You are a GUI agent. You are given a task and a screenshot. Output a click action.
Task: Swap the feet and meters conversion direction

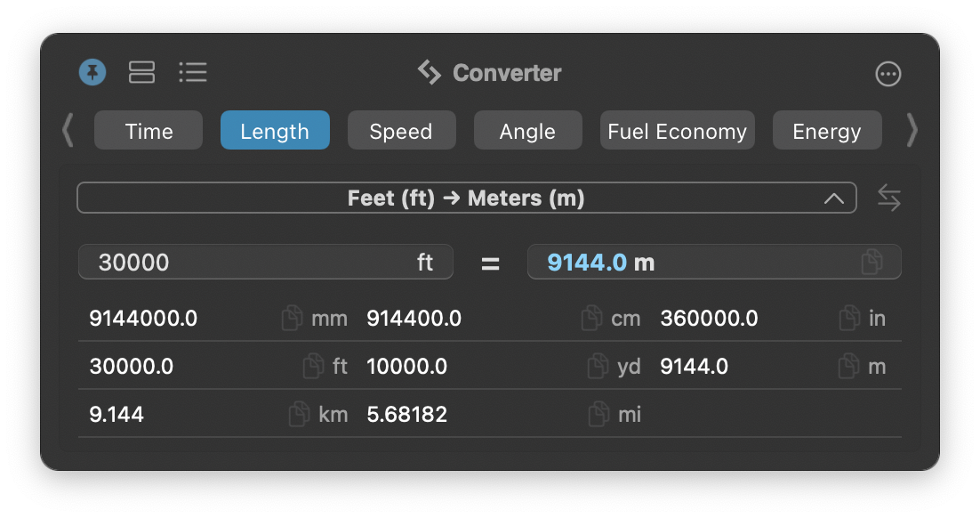coord(888,198)
